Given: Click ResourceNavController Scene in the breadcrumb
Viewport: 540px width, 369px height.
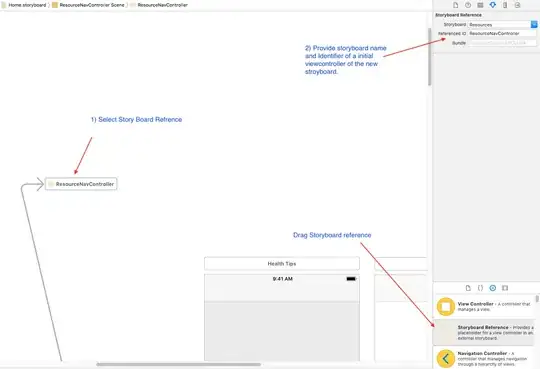Looking at the screenshot, I should [88, 5].
